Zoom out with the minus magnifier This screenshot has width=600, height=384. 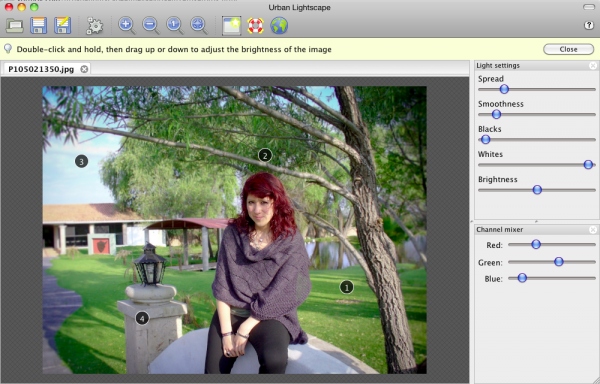[151, 26]
